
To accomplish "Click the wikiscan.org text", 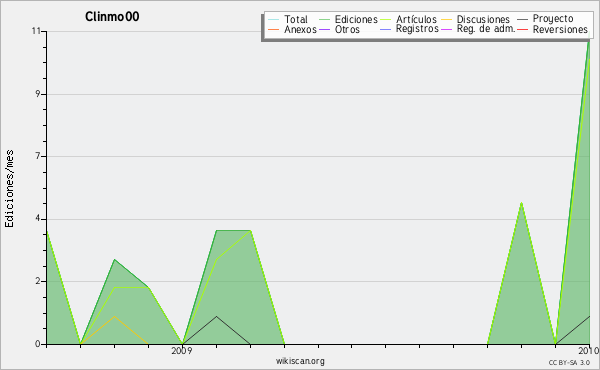I will coord(300,361).
